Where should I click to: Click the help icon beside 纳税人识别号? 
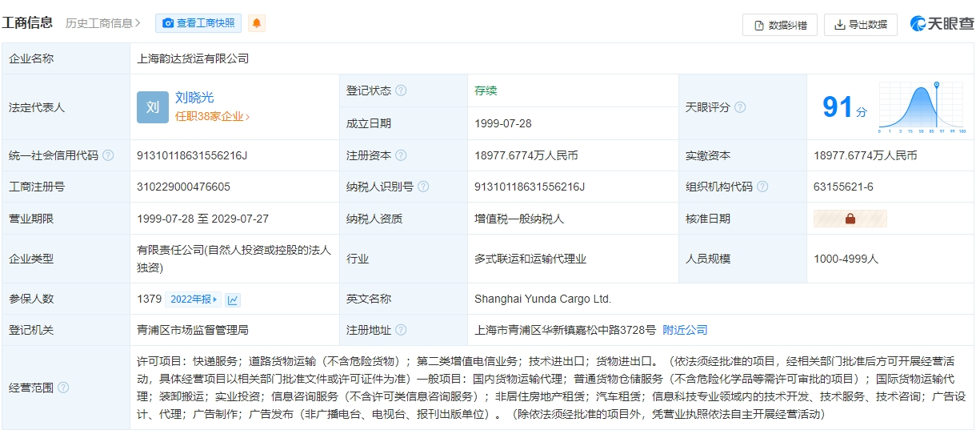click(423, 187)
